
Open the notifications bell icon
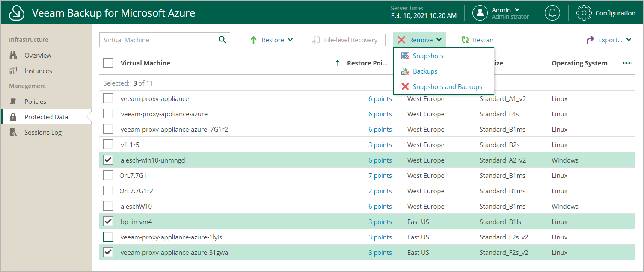552,13
